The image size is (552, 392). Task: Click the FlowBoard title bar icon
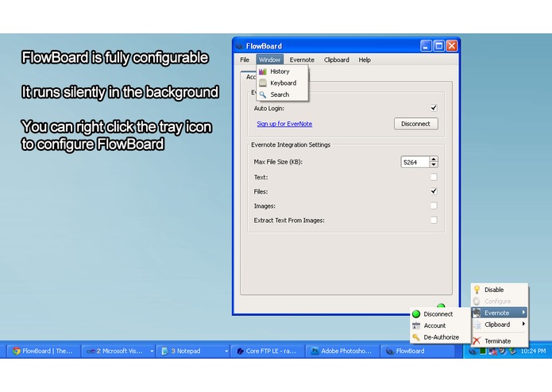[240, 46]
